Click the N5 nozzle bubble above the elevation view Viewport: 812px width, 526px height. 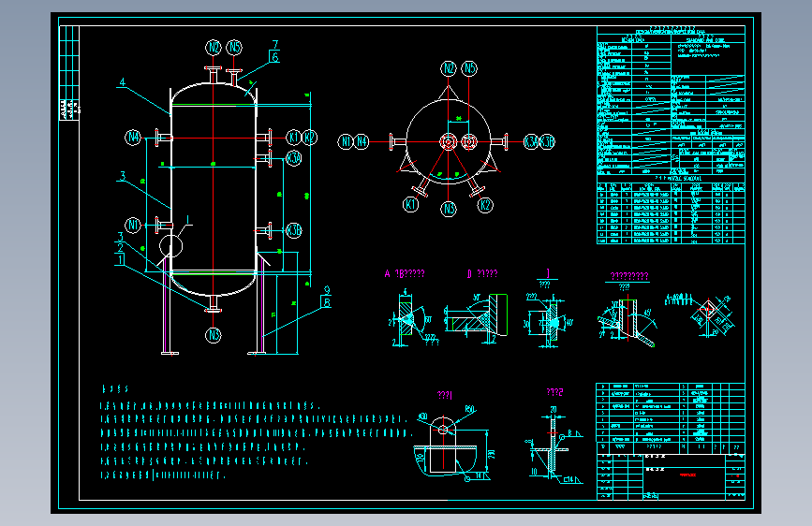(234, 48)
